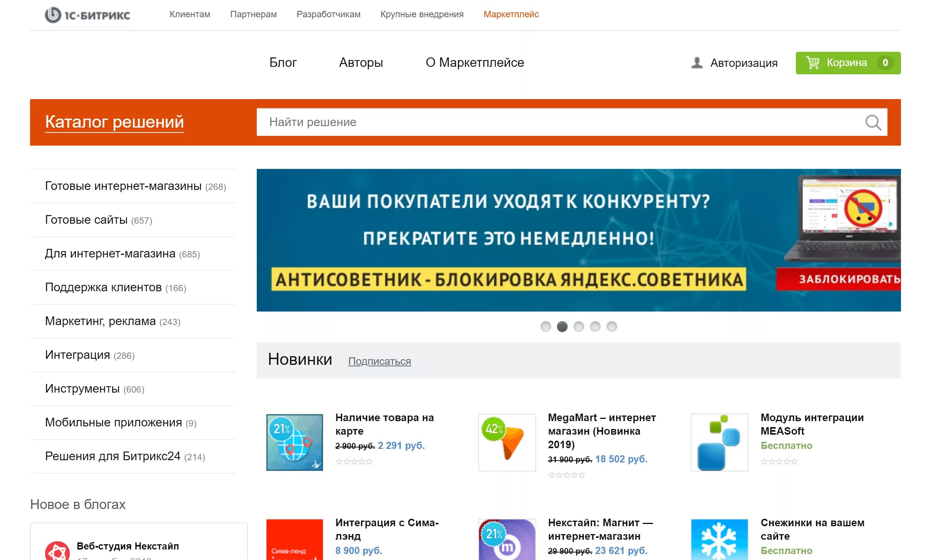Open the Снежинки snowflake product icon
Image resolution: width=931 pixels, height=560 pixels.
[x=719, y=540]
